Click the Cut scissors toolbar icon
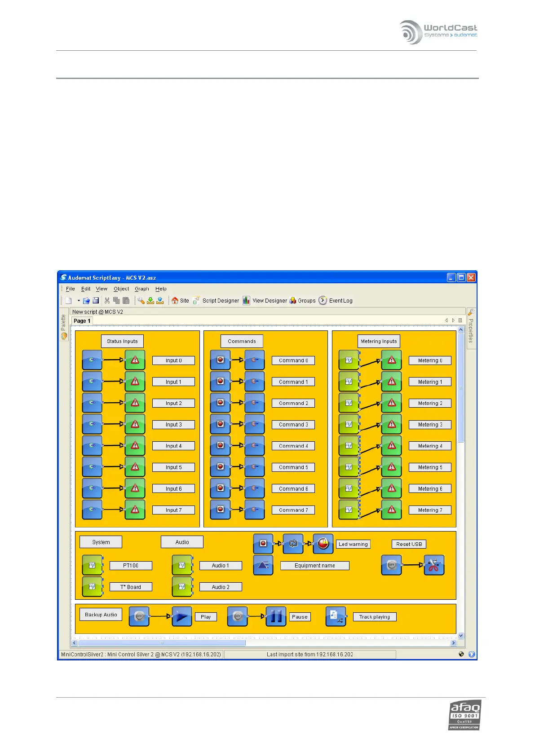This screenshot has height=756, width=535. [x=107, y=301]
